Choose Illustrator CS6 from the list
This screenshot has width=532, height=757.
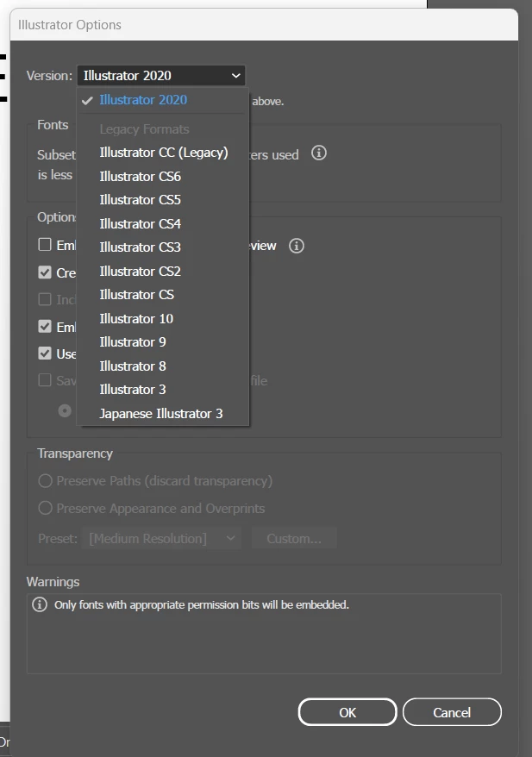(x=163, y=176)
